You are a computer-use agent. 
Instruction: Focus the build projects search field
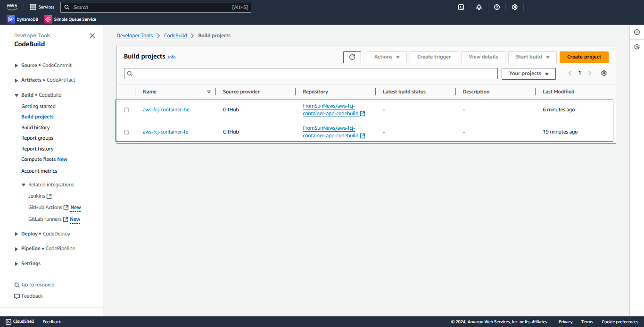[x=311, y=74]
